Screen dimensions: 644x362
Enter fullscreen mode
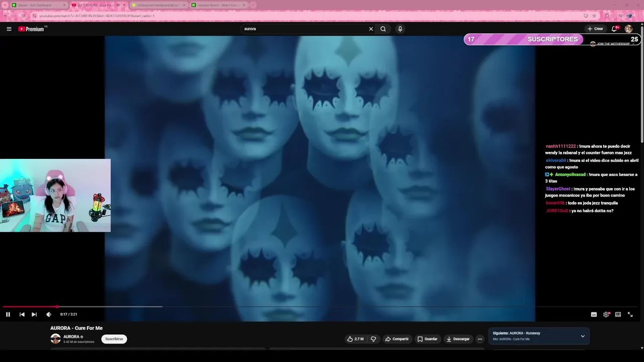coord(630,314)
